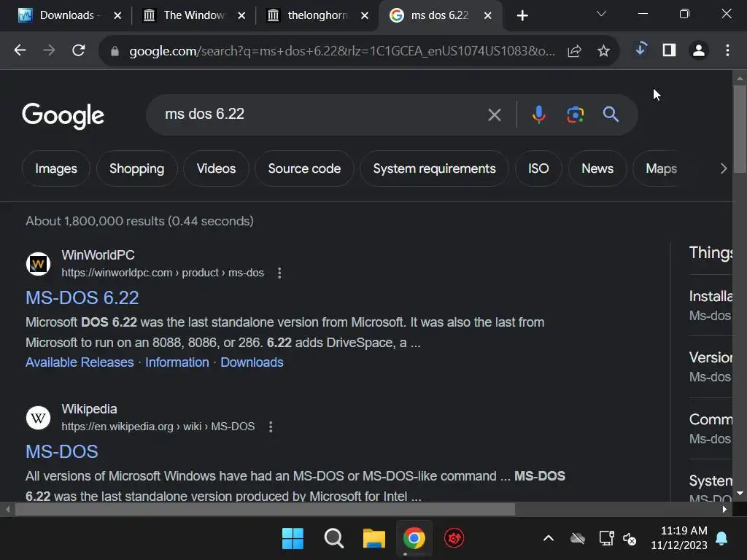
Task: Click the scroll-down arrow of the page
Action: (740, 494)
